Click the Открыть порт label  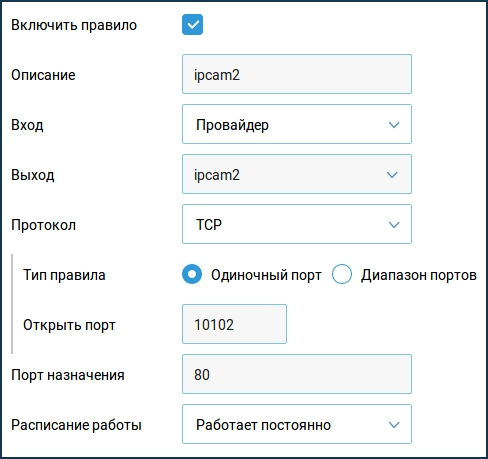69,325
